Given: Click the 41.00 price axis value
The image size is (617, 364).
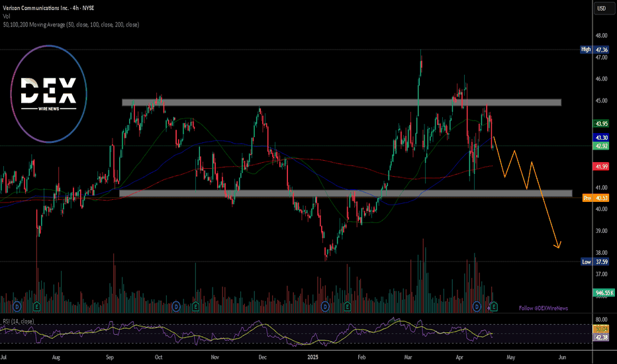Looking at the screenshot, I should coord(601,187).
